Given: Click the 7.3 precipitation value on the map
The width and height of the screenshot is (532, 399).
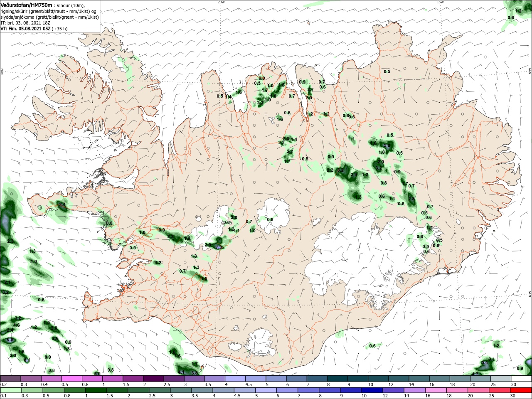Looking at the screenshot, I should pos(219,247).
